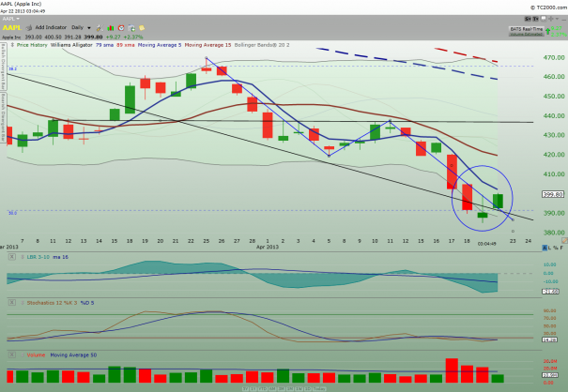Select the 1Y time range button

coord(253,389)
